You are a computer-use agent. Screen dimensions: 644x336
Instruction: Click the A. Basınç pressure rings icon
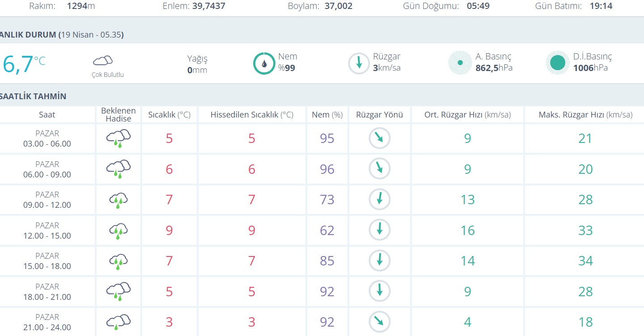pyautogui.click(x=460, y=63)
